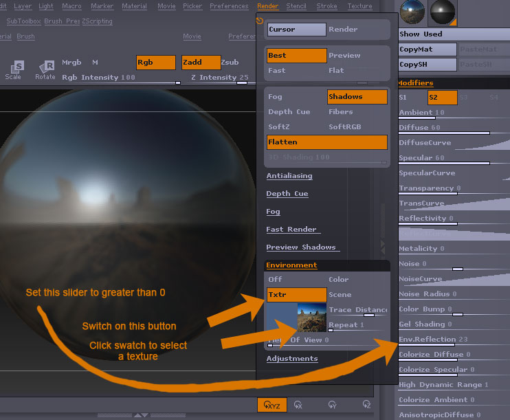
Task: Enable Zsub mode
Action: (x=230, y=62)
